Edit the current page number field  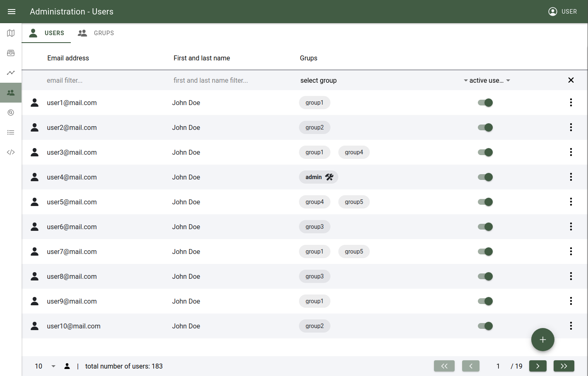498,366
